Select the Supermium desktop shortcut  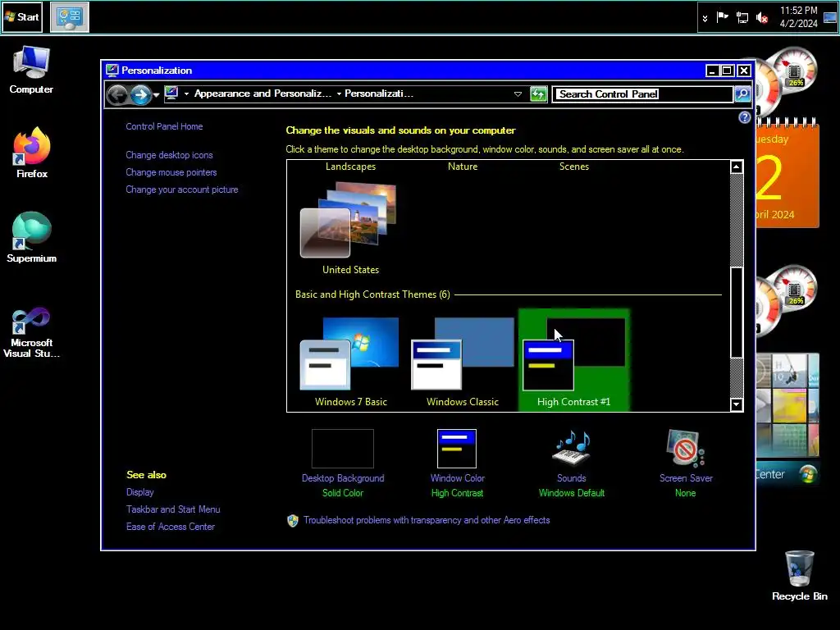click(x=32, y=237)
